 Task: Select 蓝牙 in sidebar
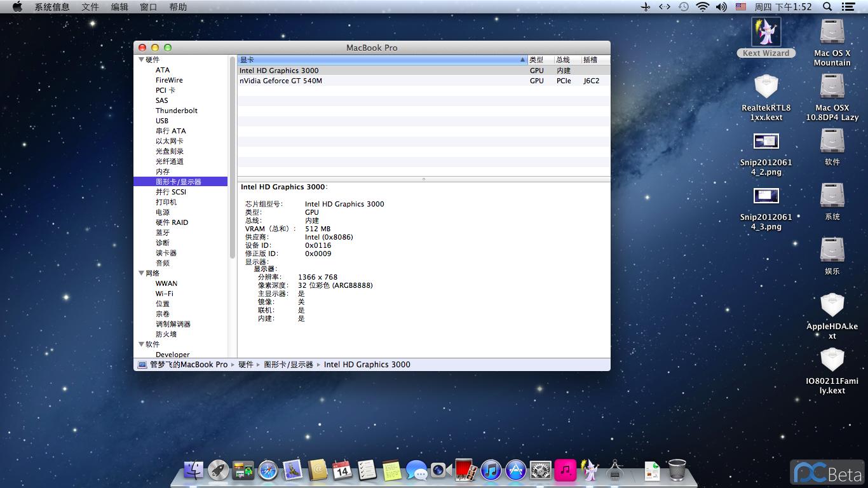163,233
